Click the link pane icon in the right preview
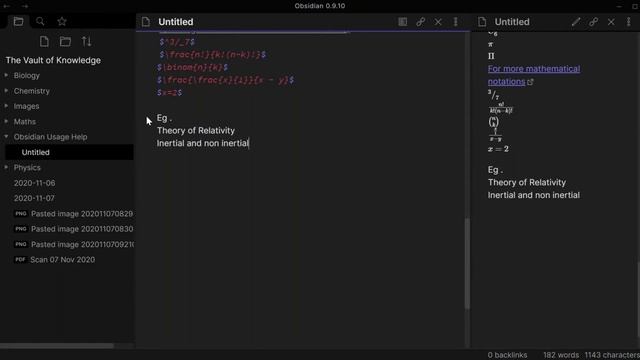The height and width of the screenshot is (360, 640). coord(593,22)
